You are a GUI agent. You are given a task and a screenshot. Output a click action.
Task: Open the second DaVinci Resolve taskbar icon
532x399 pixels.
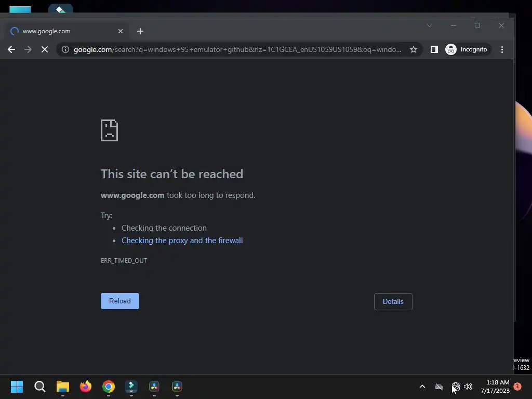coord(177,387)
